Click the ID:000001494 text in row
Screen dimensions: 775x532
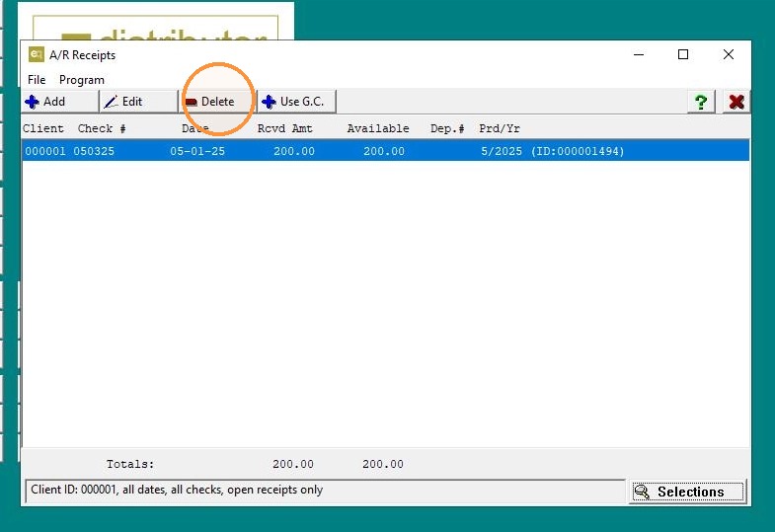(x=578, y=151)
